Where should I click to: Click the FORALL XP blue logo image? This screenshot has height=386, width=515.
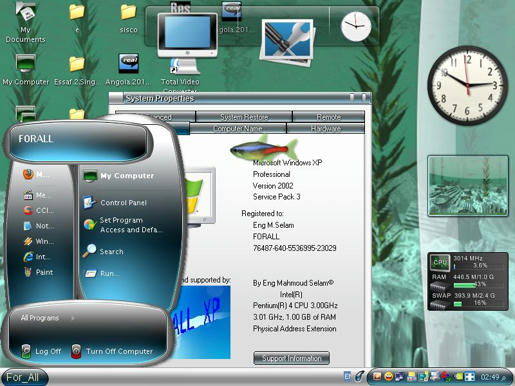pos(201,322)
